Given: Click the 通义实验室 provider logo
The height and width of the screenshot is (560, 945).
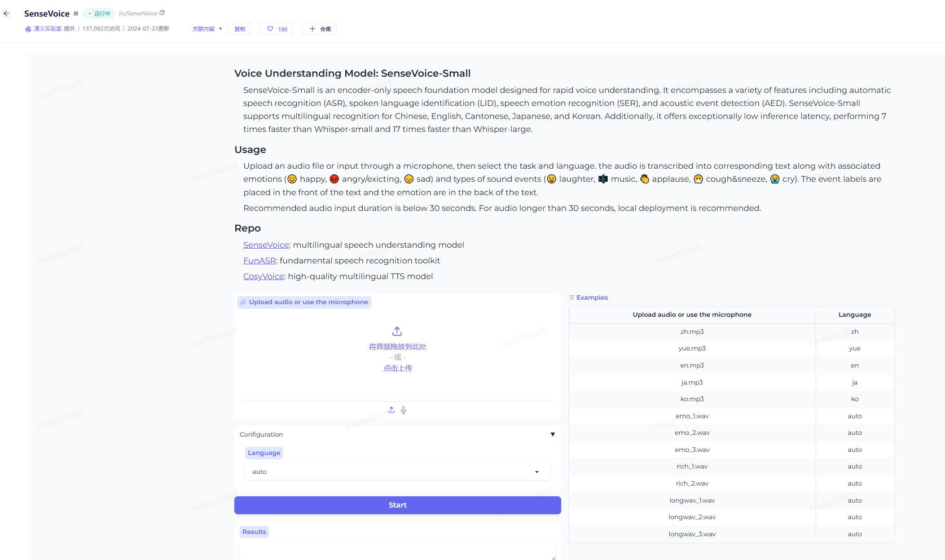Looking at the screenshot, I should click(28, 29).
